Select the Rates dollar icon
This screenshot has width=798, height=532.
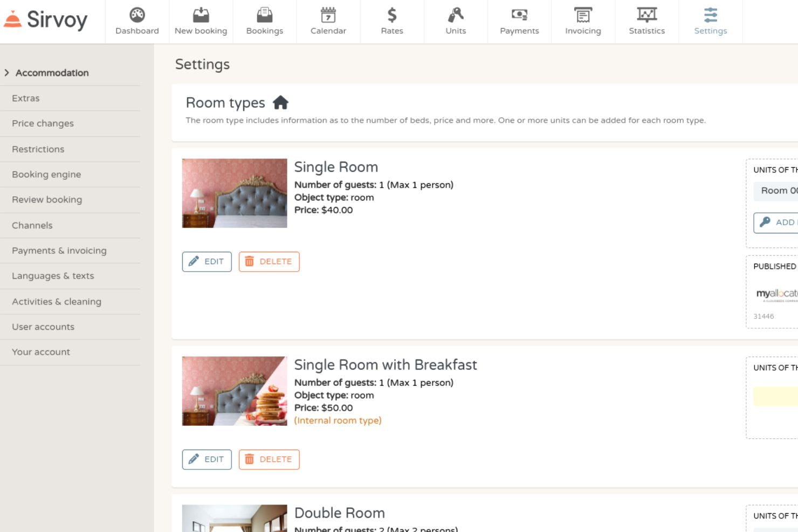click(391, 16)
